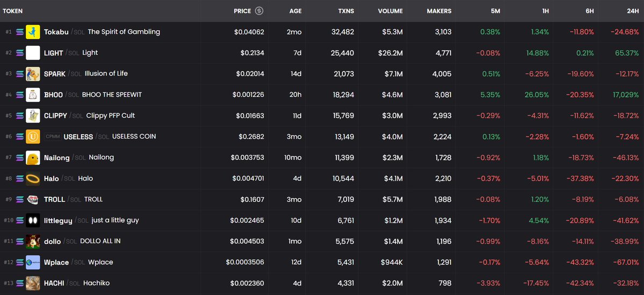The width and height of the screenshot is (644, 295).
Task: Open the Clippy PFP Cult token row
Action: (x=322, y=116)
